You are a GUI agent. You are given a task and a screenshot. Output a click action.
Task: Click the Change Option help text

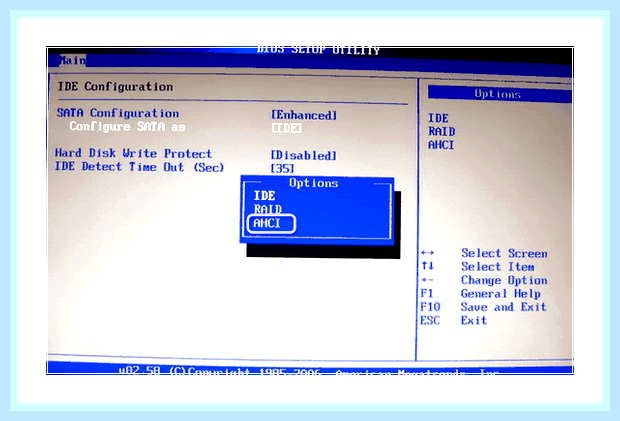point(504,280)
